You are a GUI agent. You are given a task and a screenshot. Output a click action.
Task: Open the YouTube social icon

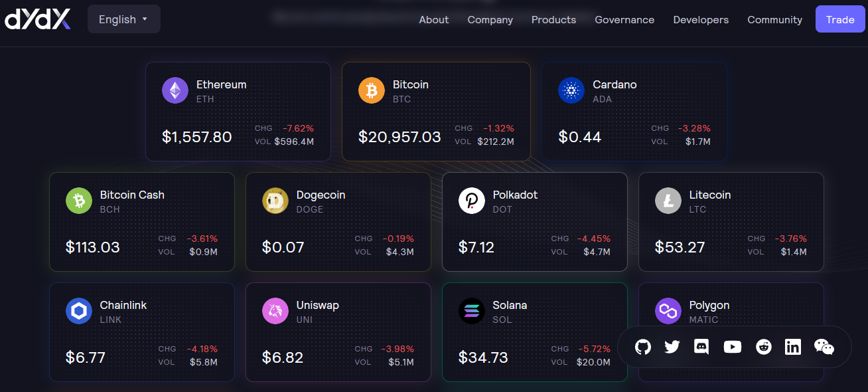point(733,347)
